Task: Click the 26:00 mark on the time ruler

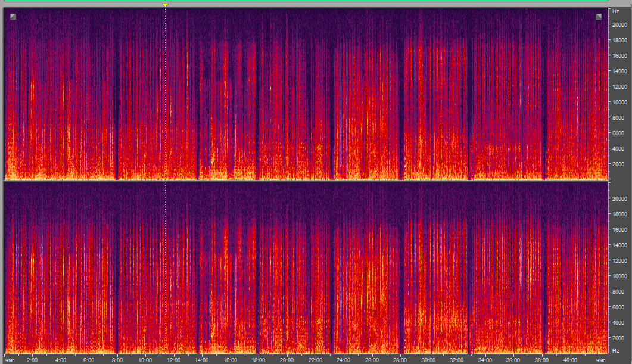Action: (371, 360)
